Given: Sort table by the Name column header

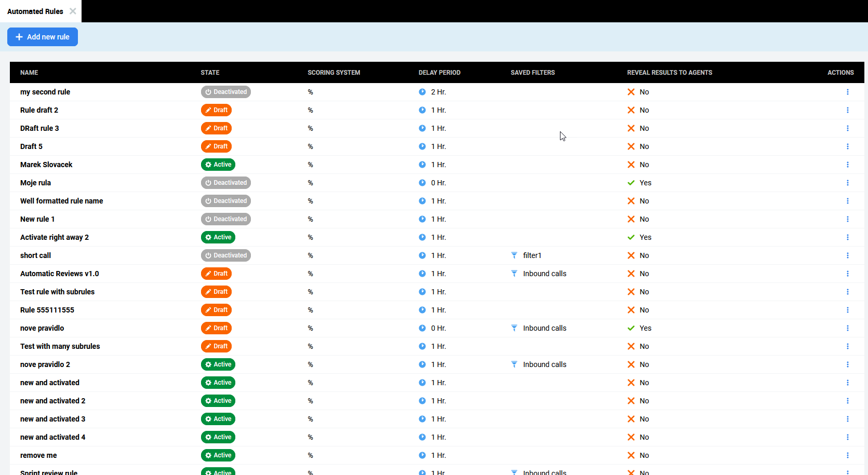Looking at the screenshot, I should [29, 73].
